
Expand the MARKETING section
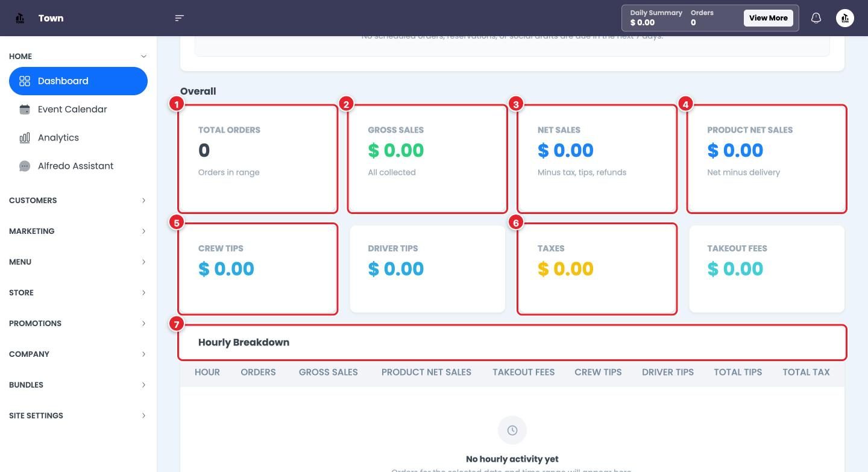point(78,231)
